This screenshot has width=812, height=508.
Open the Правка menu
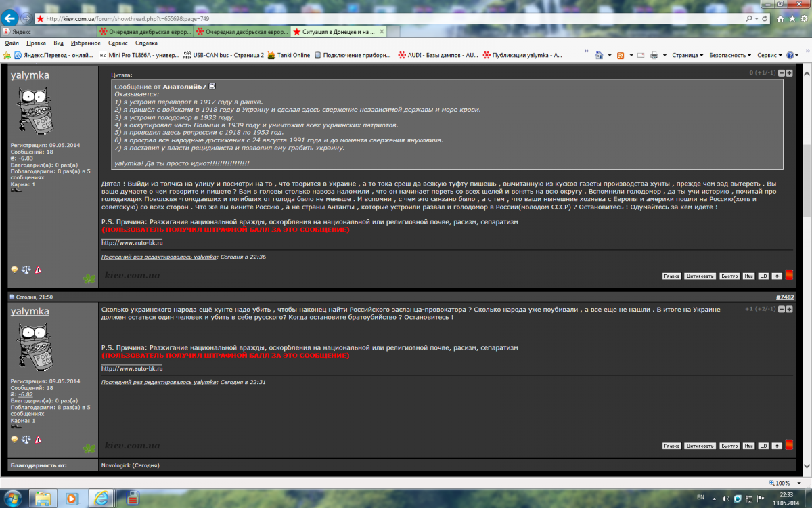pyautogui.click(x=36, y=43)
